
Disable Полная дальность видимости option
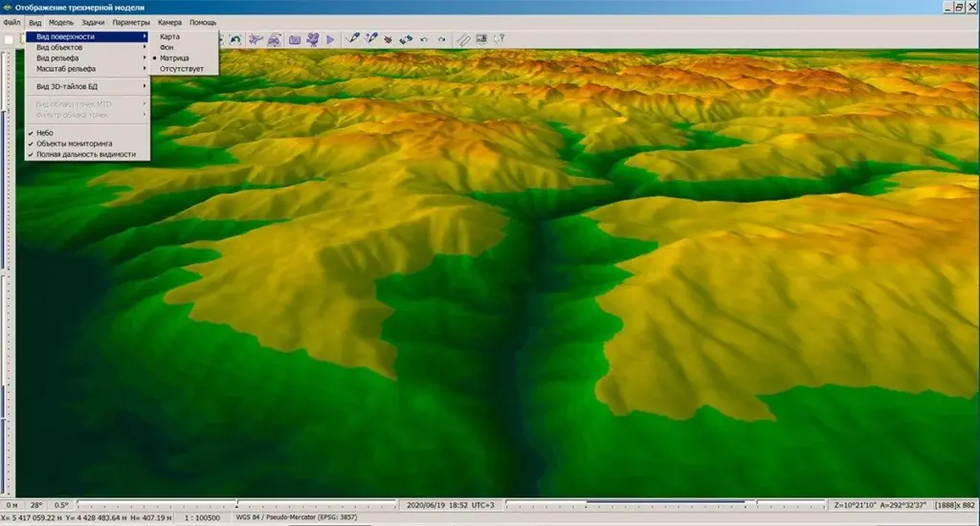coord(86,154)
